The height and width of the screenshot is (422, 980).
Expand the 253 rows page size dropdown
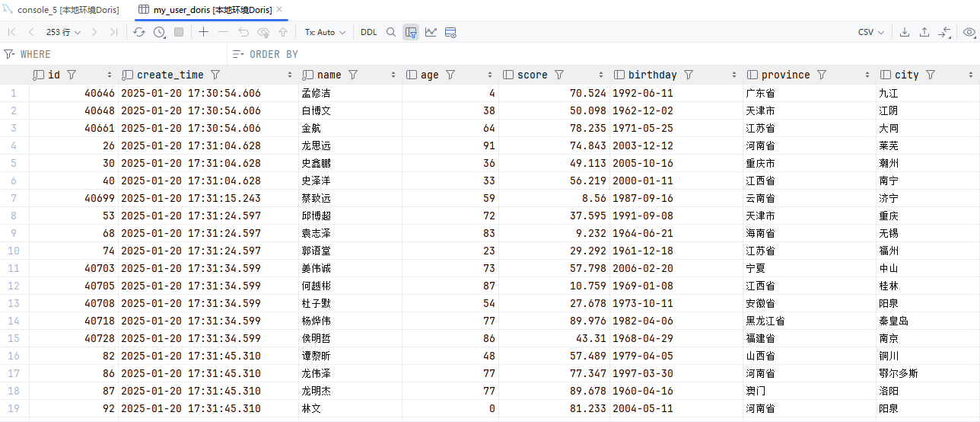tap(63, 32)
